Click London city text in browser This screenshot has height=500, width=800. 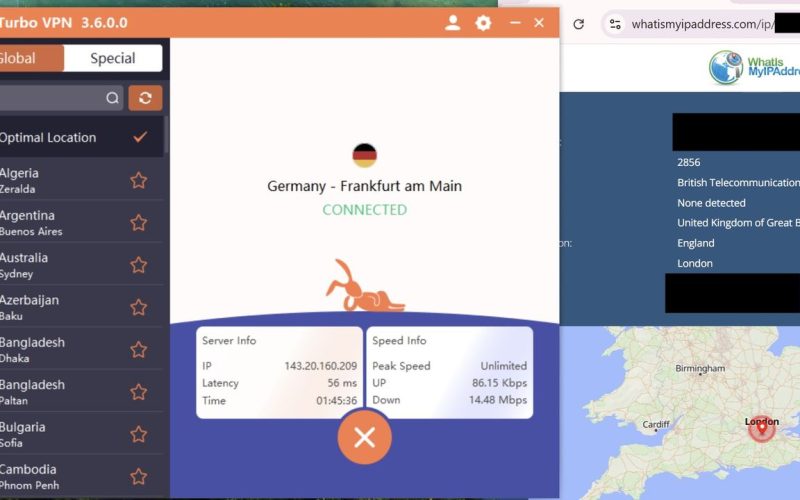tap(695, 264)
